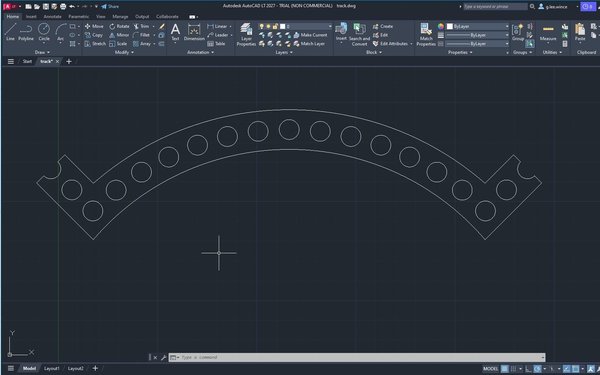Click the Save icon in quick access toolbar
This screenshot has width=600, height=375.
coord(46,6)
